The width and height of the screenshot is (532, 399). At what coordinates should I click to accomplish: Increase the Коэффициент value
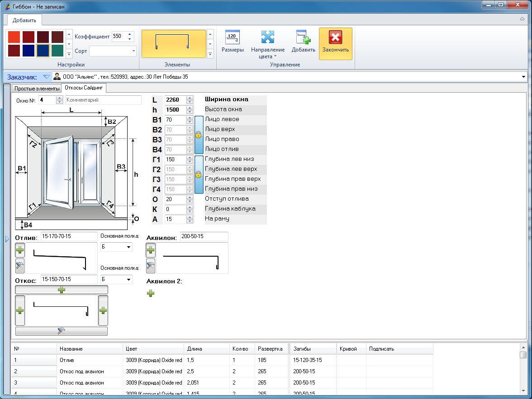pyautogui.click(x=129, y=34)
